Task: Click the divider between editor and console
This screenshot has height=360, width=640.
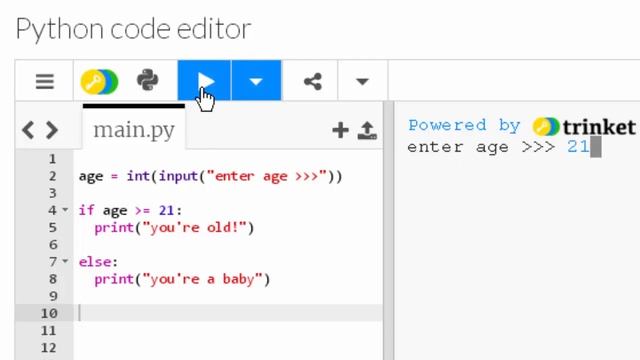Action: 389,231
